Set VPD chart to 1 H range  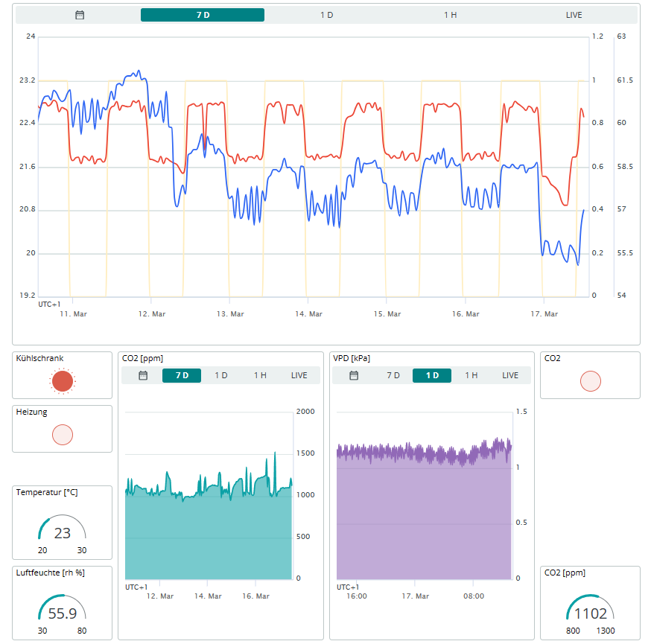pyautogui.click(x=471, y=375)
